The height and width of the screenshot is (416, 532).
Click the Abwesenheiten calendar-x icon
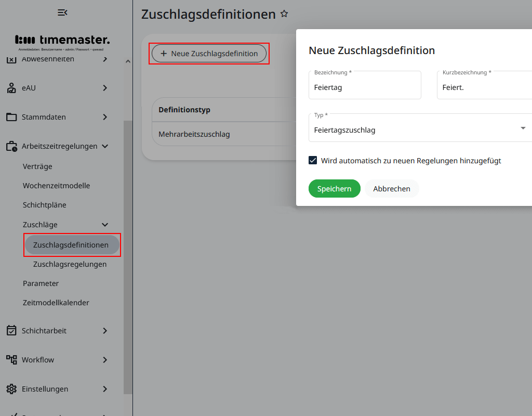click(11, 59)
